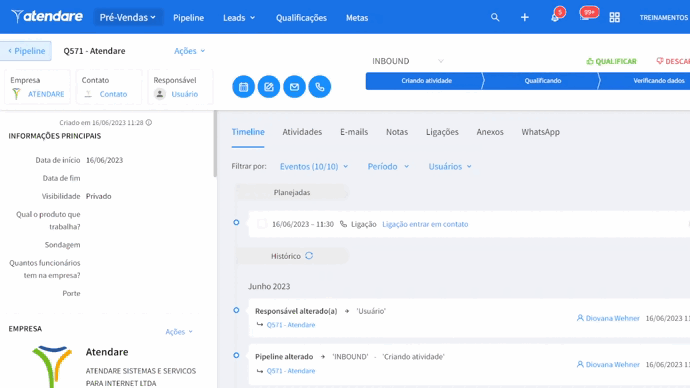Click the plus add icon in header
The width and height of the screenshot is (690, 388).
coord(525,18)
